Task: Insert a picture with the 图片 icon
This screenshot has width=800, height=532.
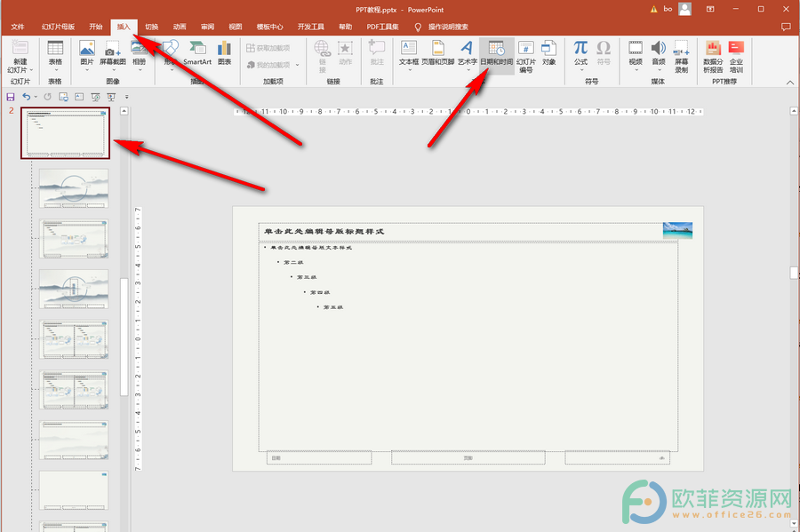Action: (87, 48)
